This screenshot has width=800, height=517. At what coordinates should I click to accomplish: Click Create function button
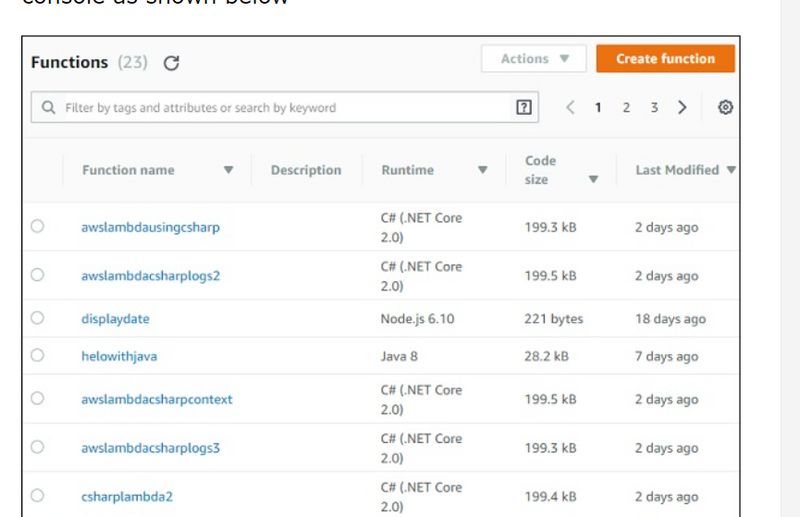coord(665,59)
